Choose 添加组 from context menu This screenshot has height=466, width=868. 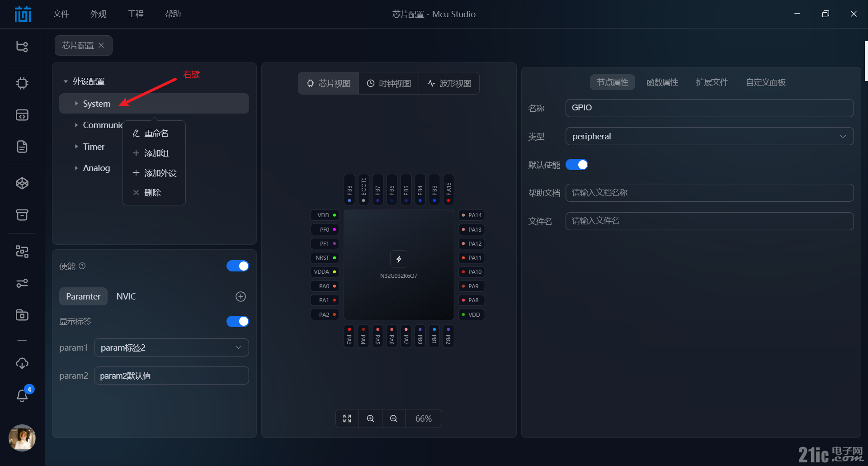154,153
